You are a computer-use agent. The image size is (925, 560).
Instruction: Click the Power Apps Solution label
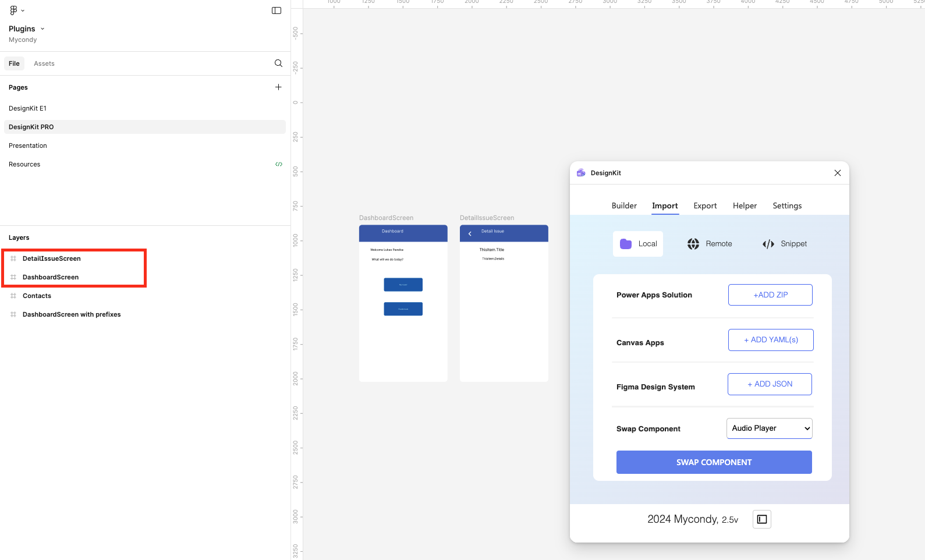[654, 295]
